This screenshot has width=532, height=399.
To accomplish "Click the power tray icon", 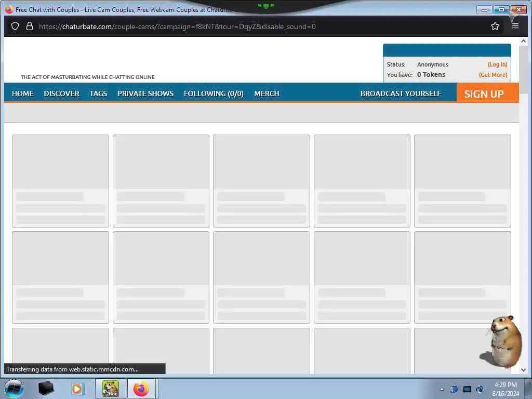I will [480, 389].
